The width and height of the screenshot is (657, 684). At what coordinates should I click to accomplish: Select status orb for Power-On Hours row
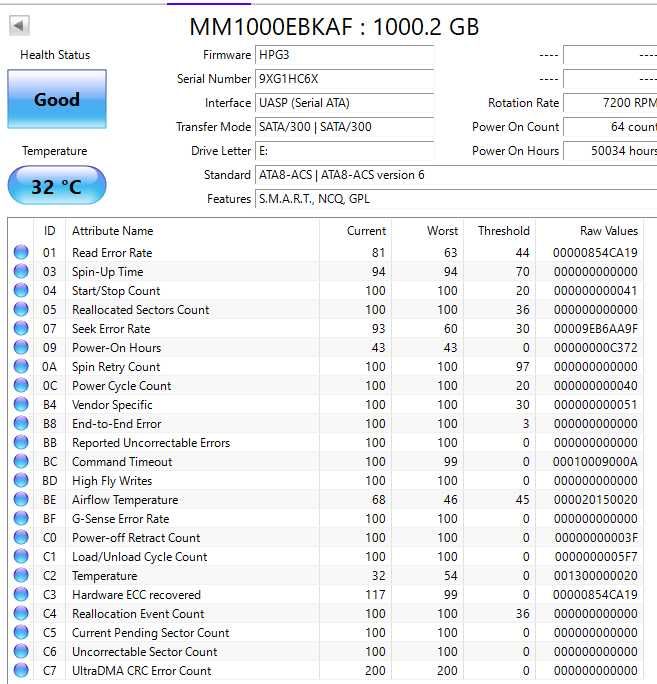(21, 347)
